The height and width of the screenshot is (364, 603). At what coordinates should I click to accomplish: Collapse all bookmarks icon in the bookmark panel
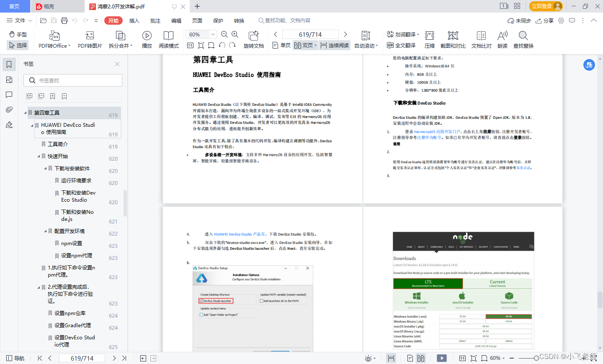point(41,96)
